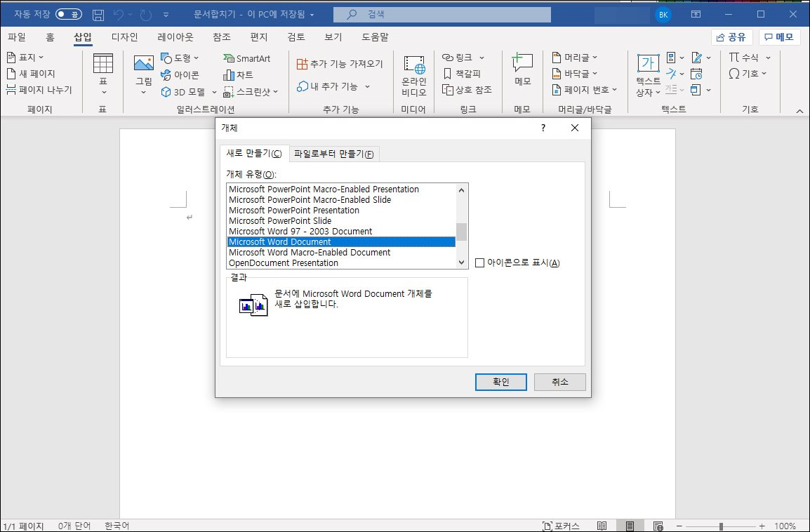Click the object list scroll down arrow
This screenshot has height=532, width=810.
[x=462, y=262]
